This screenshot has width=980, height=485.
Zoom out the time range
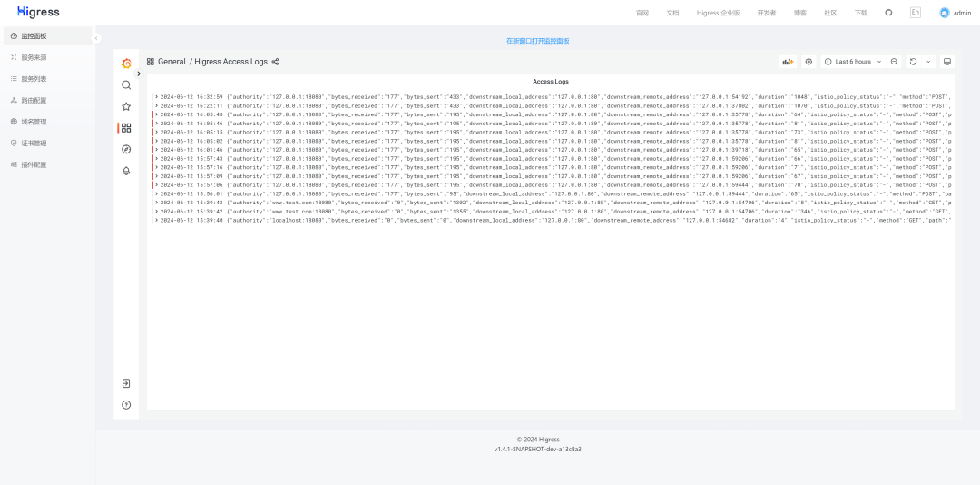895,62
